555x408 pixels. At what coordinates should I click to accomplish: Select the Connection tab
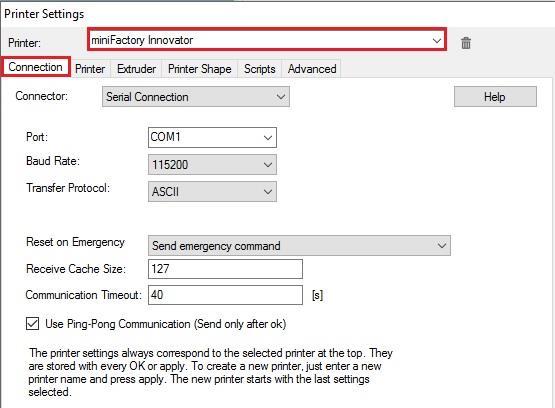[x=35, y=67]
